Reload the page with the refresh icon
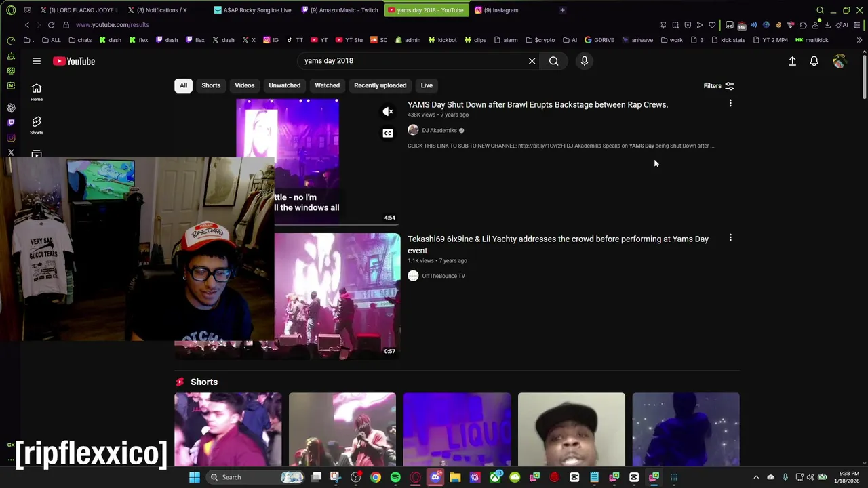 click(51, 25)
